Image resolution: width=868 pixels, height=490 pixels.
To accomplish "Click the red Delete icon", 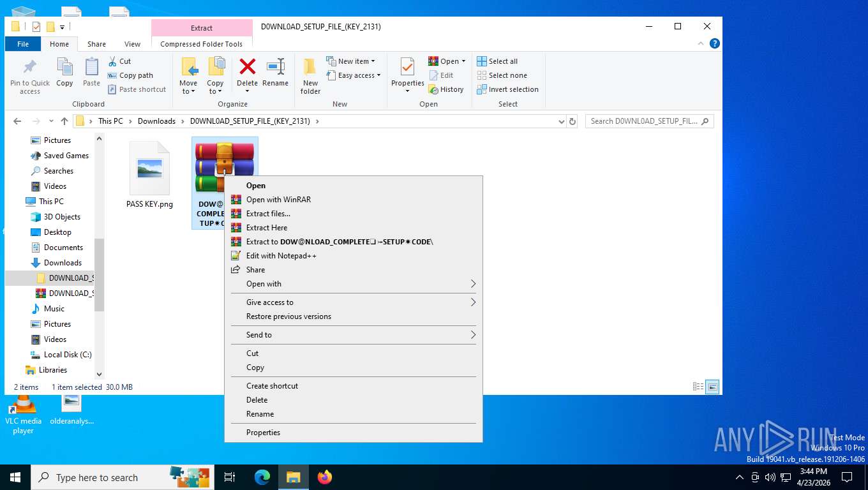I will pyautogui.click(x=247, y=66).
